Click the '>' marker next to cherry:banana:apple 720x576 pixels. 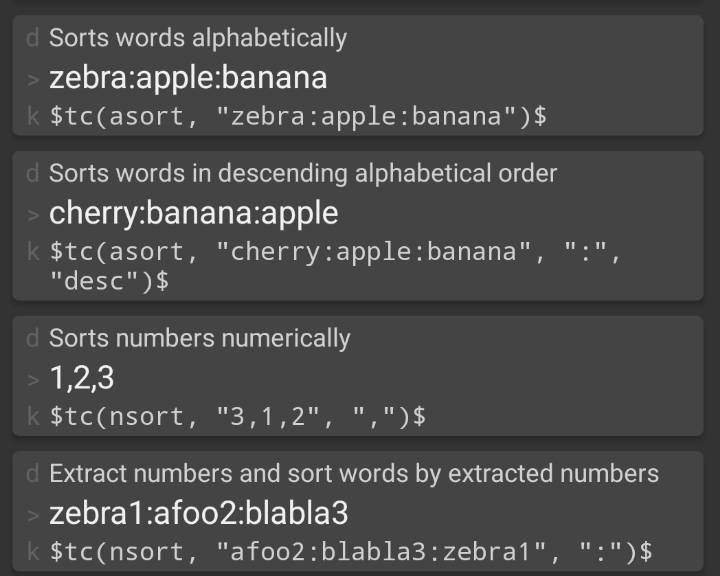[x=33, y=215]
